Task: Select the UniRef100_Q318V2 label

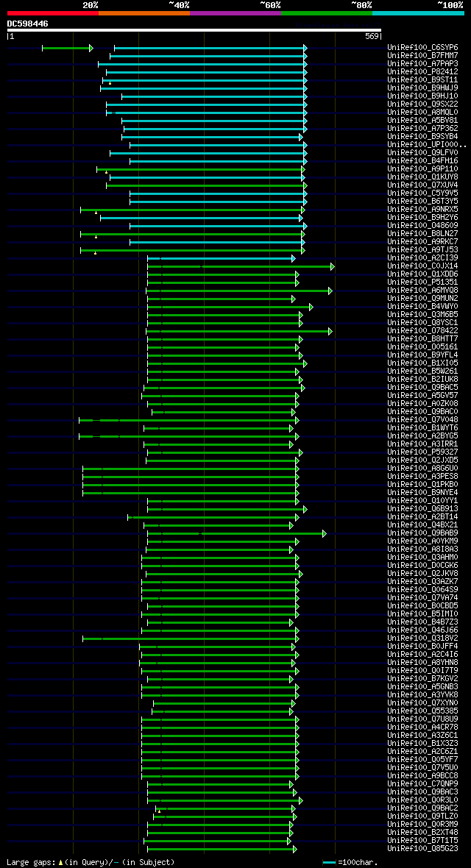Action: (x=422, y=637)
